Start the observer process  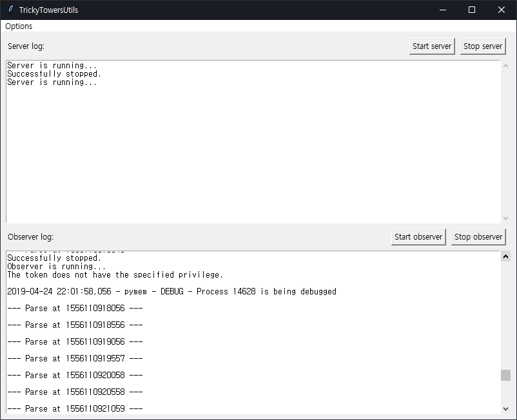(x=418, y=237)
